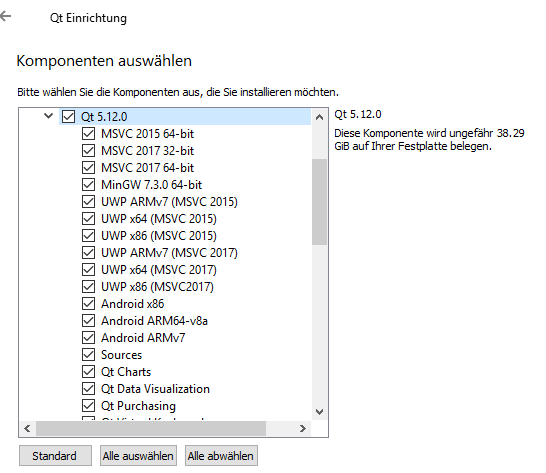
Task: Click the horizontal scroll right arrow
Action: [303, 428]
